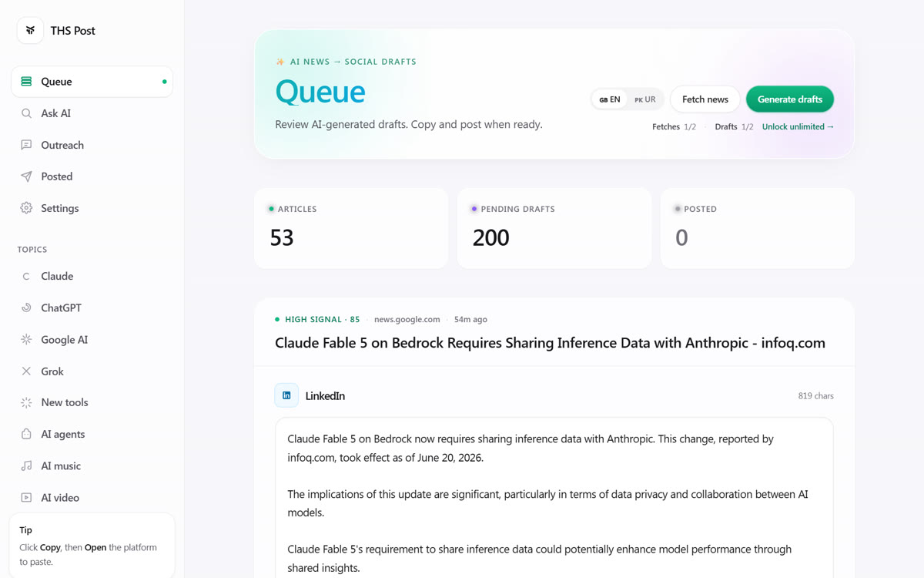Select the AI music topic label
This screenshot has width=924, height=578.
pyautogui.click(x=61, y=465)
